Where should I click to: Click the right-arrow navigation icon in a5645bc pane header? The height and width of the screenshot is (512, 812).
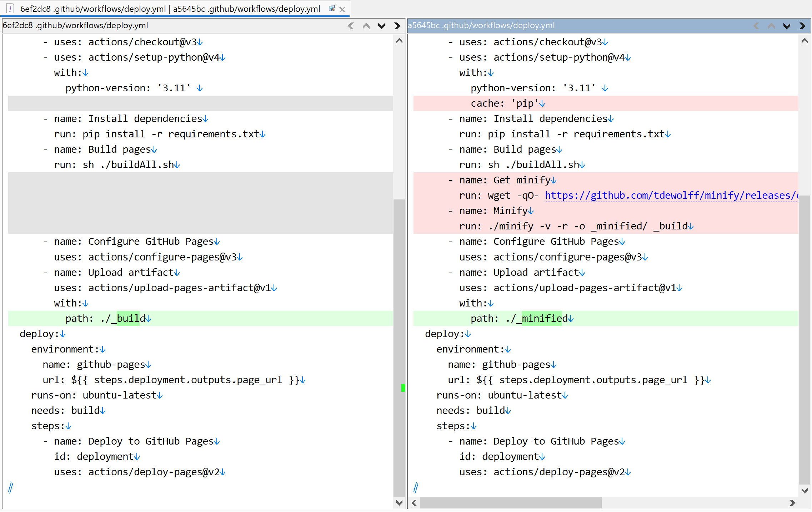pos(802,26)
